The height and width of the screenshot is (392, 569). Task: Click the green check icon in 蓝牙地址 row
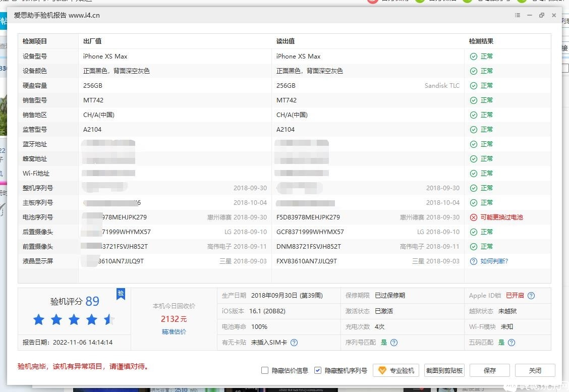coord(474,144)
